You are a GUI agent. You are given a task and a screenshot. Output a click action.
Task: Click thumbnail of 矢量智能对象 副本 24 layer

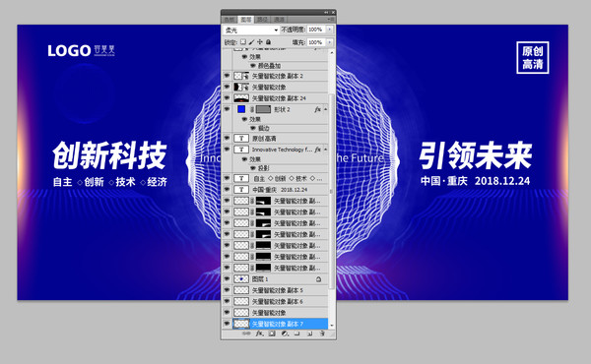241,98
